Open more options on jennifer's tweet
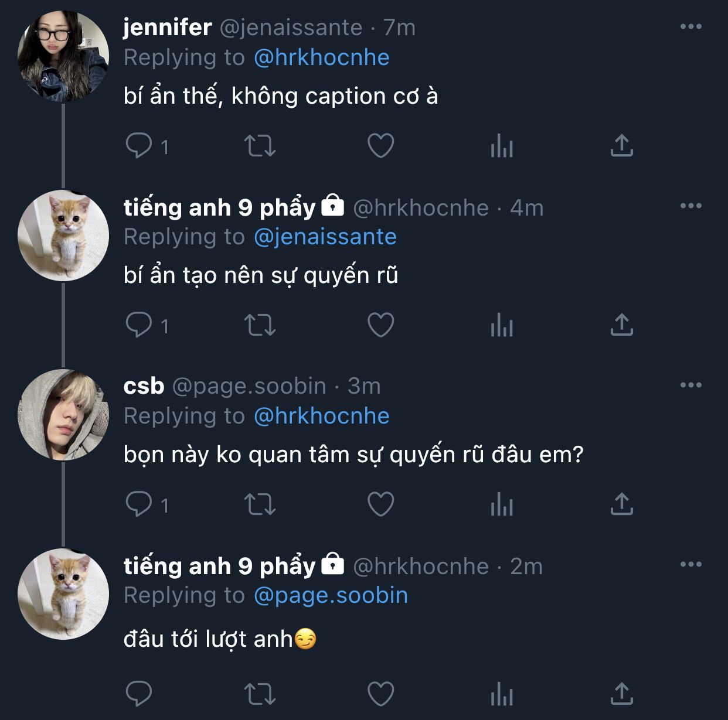 (691, 26)
